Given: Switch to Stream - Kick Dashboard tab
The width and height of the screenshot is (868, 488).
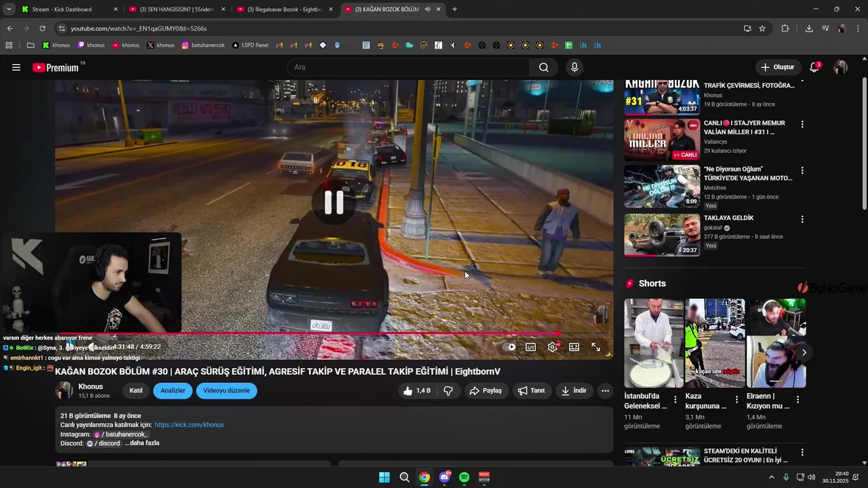Looking at the screenshot, I should coord(68,9).
